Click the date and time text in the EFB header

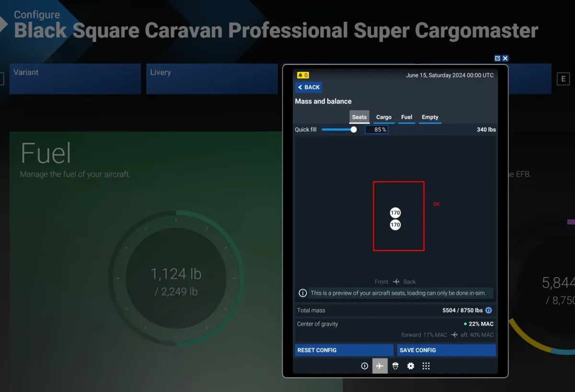(450, 75)
